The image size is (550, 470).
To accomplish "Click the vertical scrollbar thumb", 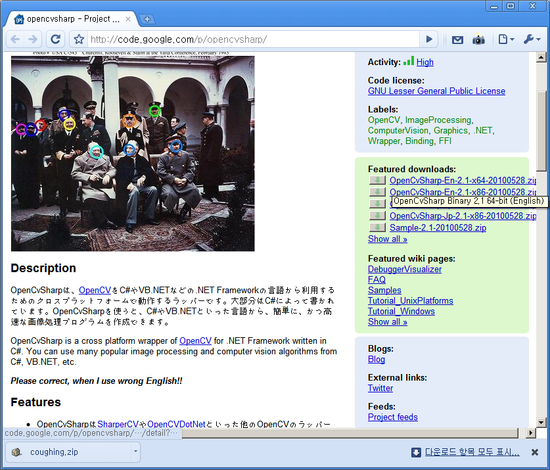I will pyautogui.click(x=541, y=132).
